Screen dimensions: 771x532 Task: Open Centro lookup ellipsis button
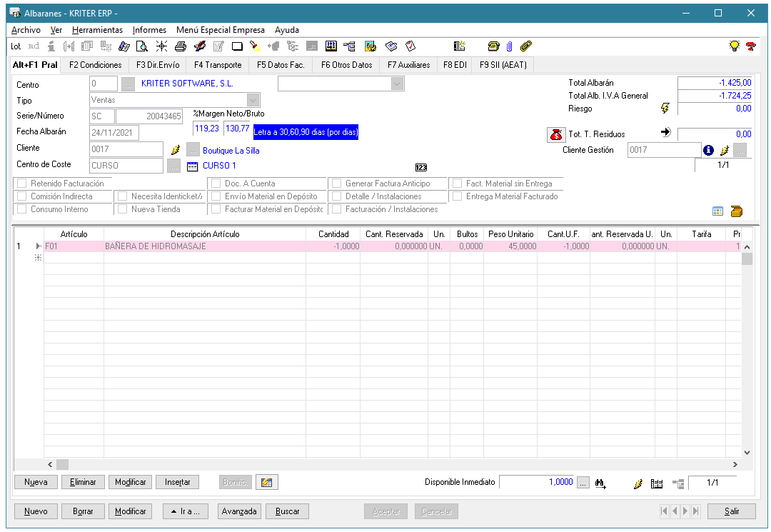[x=128, y=84]
